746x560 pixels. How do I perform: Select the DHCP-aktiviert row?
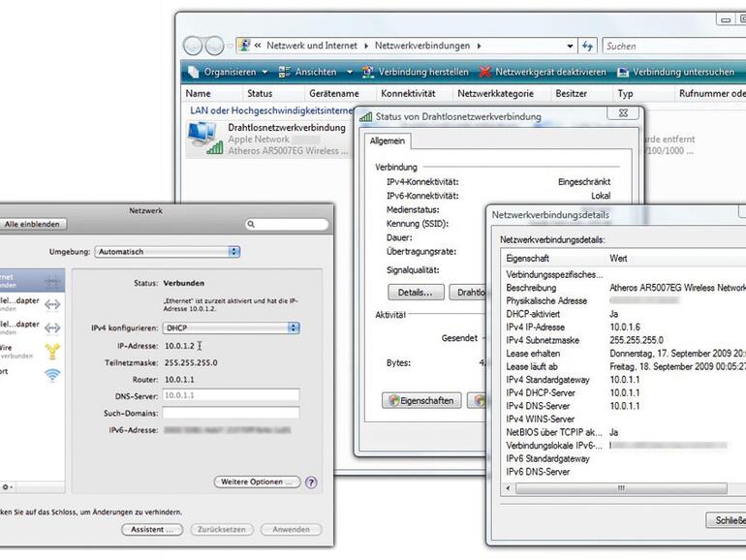pyautogui.click(x=624, y=314)
